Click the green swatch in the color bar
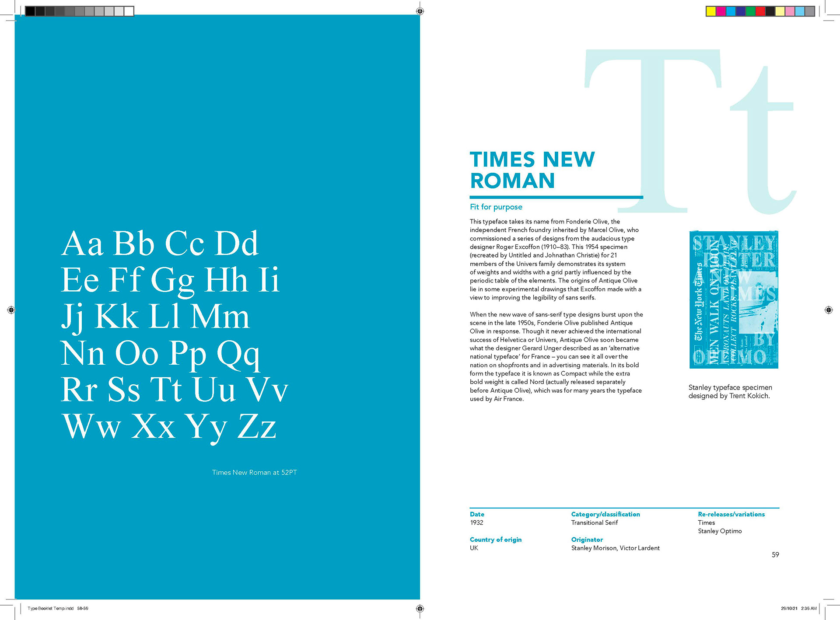This screenshot has height=620, width=840. [x=751, y=11]
